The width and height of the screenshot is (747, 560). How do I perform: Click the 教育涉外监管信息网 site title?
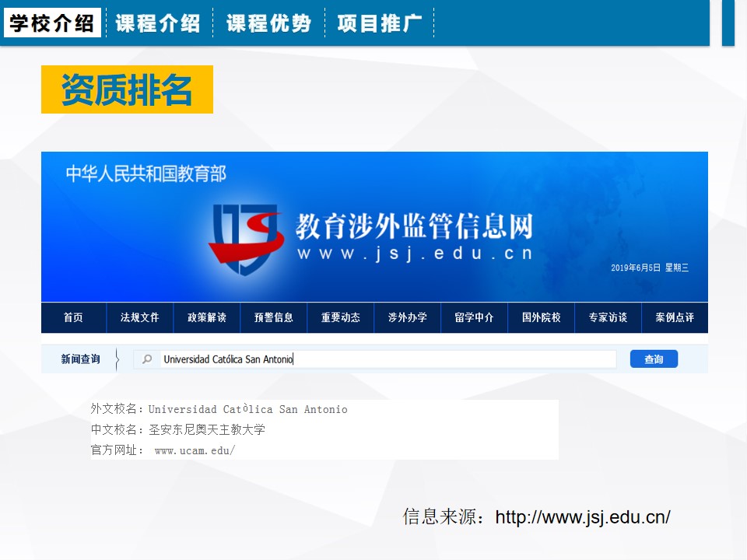pyautogui.click(x=414, y=226)
